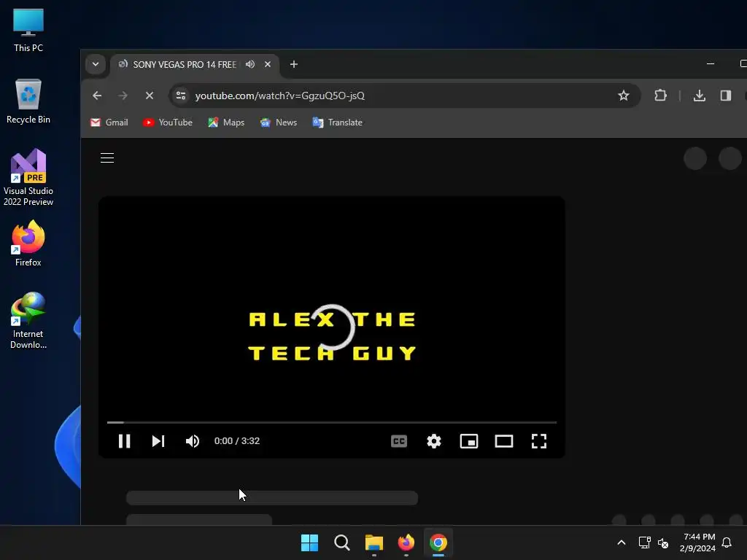Viewport: 747px width, 560px height.
Task: Open the Translate bookmark
Action: 337,122
